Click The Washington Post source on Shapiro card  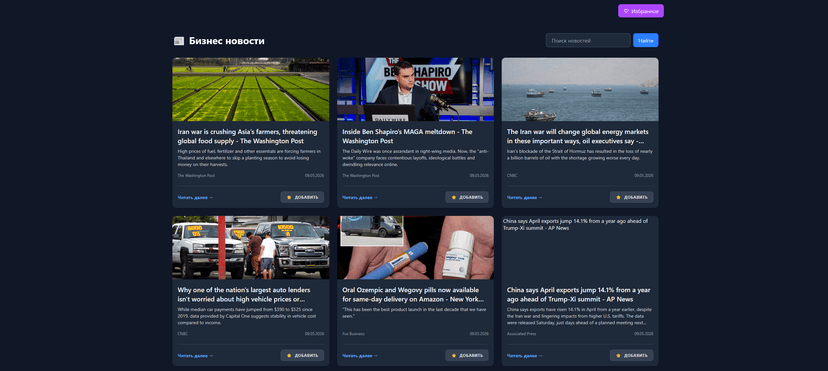[x=361, y=175]
